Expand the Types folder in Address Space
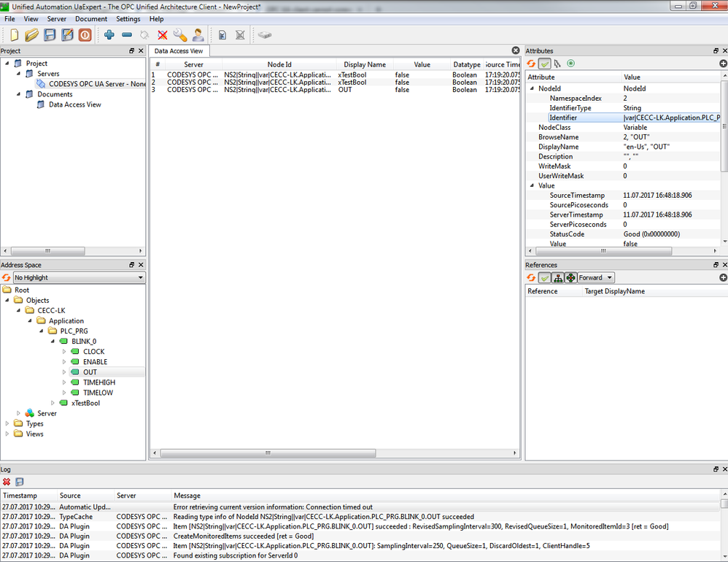728x562 pixels. [7, 423]
